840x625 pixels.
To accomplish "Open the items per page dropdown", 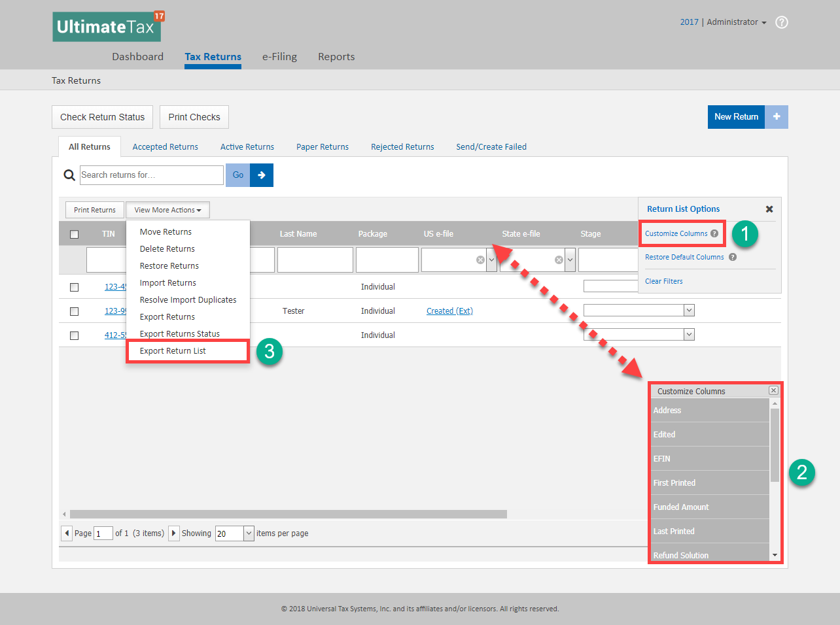I will pyautogui.click(x=249, y=533).
